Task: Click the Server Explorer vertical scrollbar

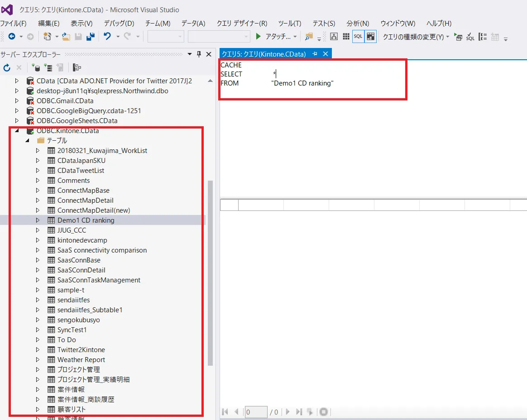Action: click(210, 272)
